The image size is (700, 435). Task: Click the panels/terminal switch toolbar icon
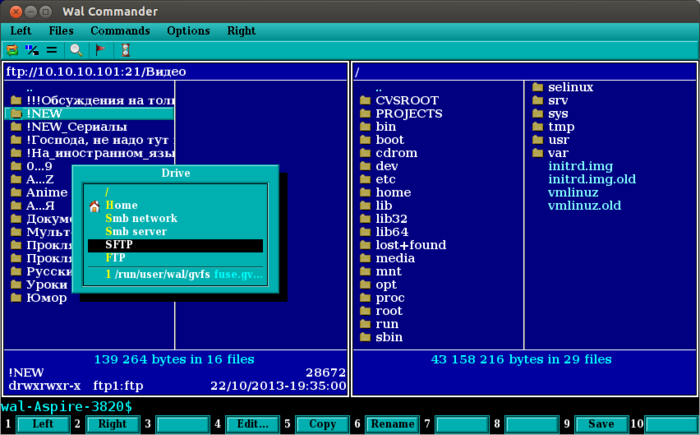click(x=32, y=50)
